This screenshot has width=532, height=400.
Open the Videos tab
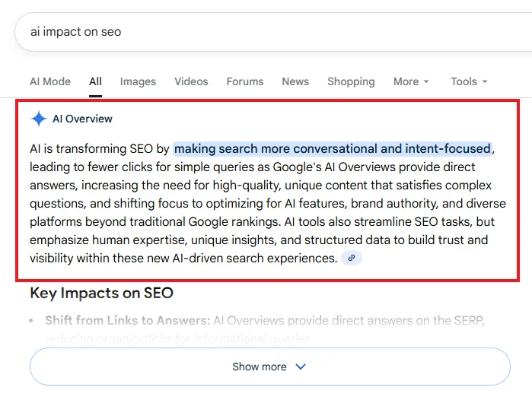[191, 81]
